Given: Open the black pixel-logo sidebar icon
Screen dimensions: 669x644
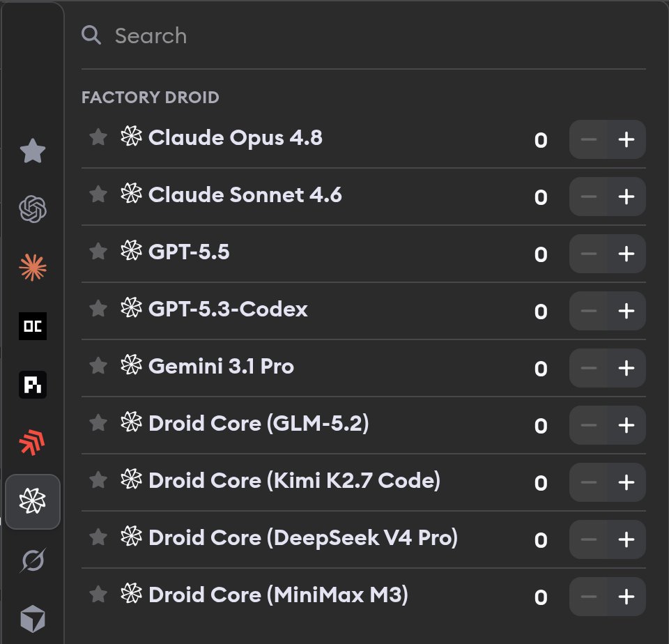Looking at the screenshot, I should [x=33, y=385].
